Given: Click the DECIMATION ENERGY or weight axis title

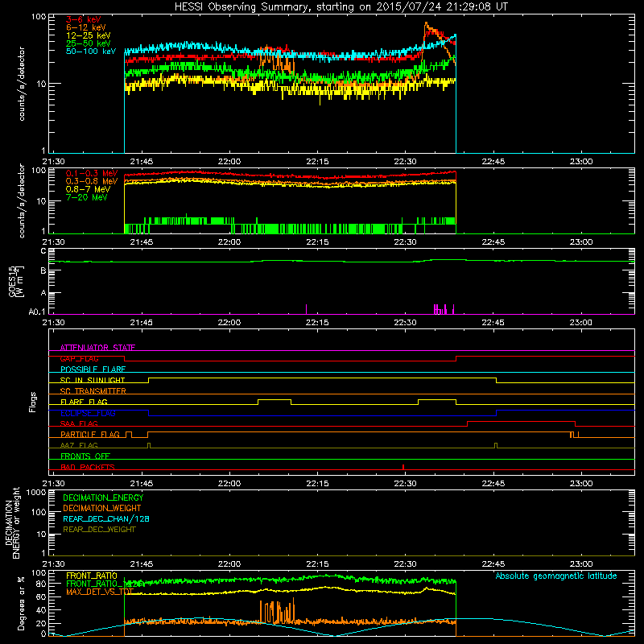Looking at the screenshot, I should pyautogui.click(x=12, y=522).
